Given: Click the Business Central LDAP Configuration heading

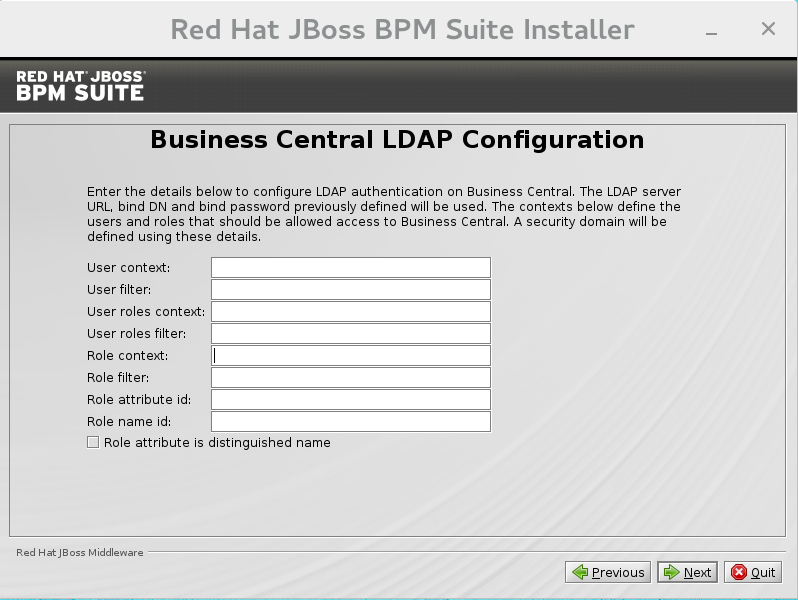Looking at the screenshot, I should pos(397,139).
